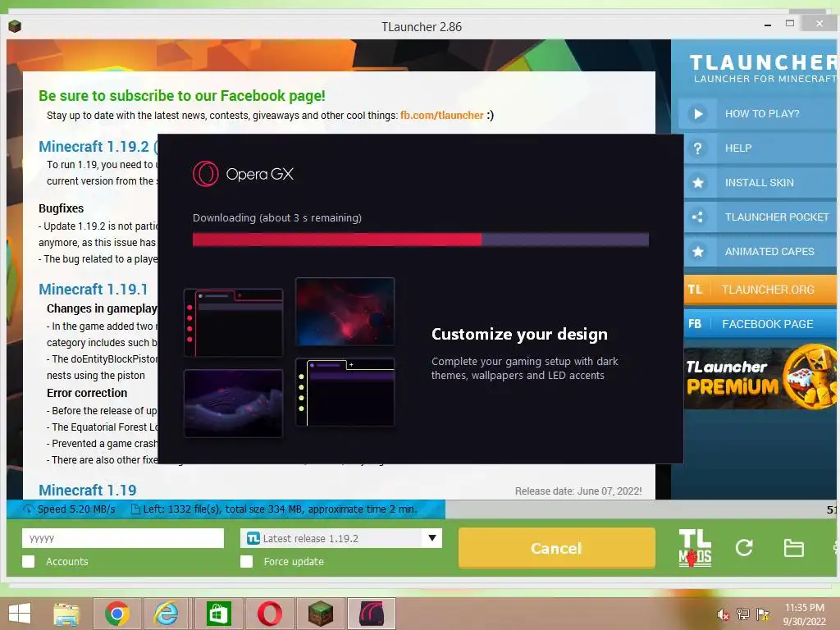Click the TLauncher block icon in title bar

[x=15, y=26]
